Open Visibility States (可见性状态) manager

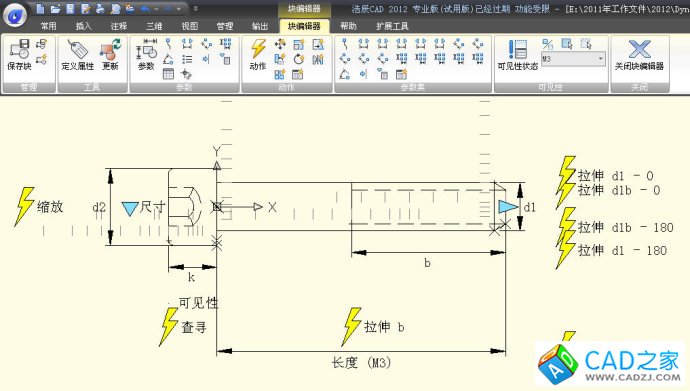coord(518,54)
